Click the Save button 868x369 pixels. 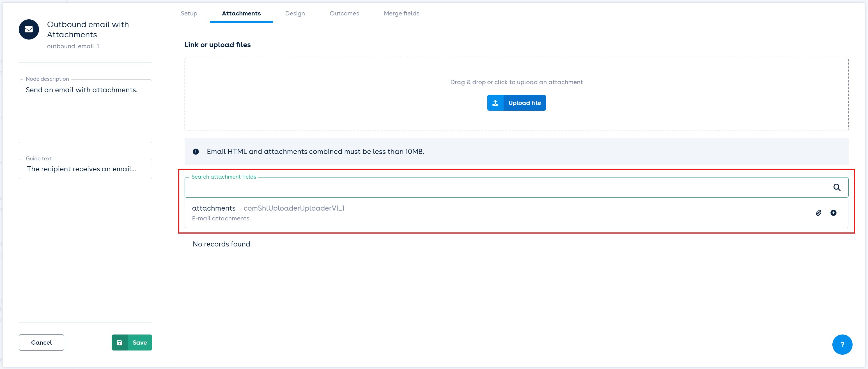point(132,342)
